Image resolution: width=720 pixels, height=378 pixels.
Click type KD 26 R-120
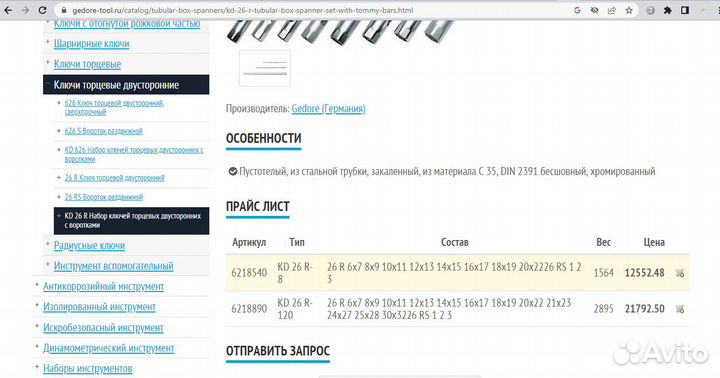[295, 309]
